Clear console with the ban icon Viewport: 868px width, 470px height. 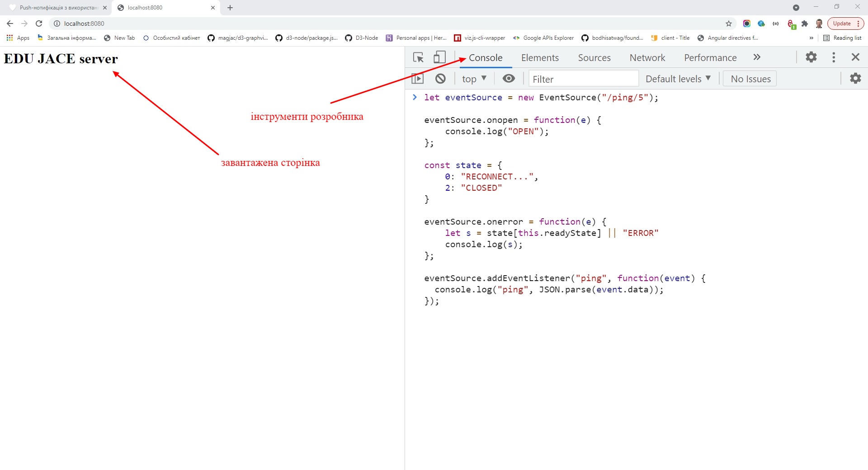(440, 79)
